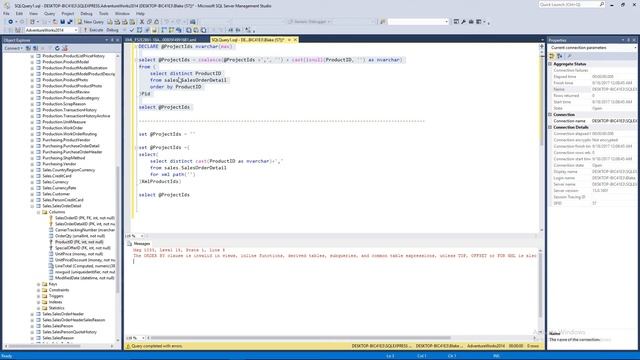Click the New Query toolbar button

click(x=91, y=22)
